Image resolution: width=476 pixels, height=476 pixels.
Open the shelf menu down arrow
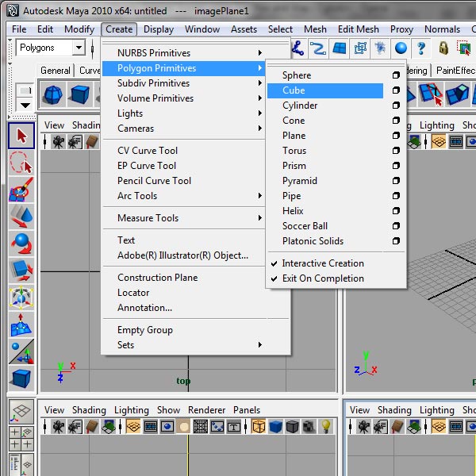[25, 106]
